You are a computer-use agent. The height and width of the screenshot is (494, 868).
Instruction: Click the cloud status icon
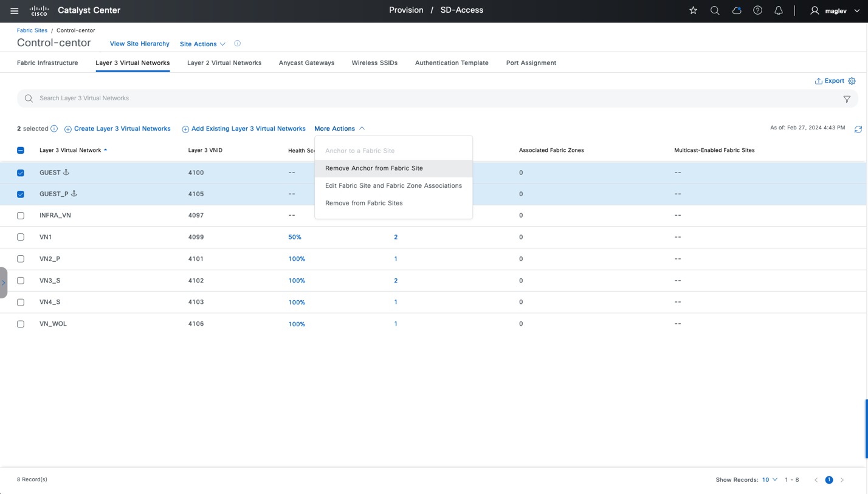pos(736,11)
